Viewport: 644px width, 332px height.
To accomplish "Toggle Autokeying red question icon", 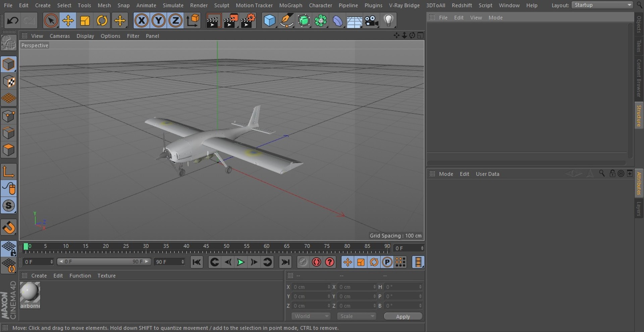I will pos(330,262).
